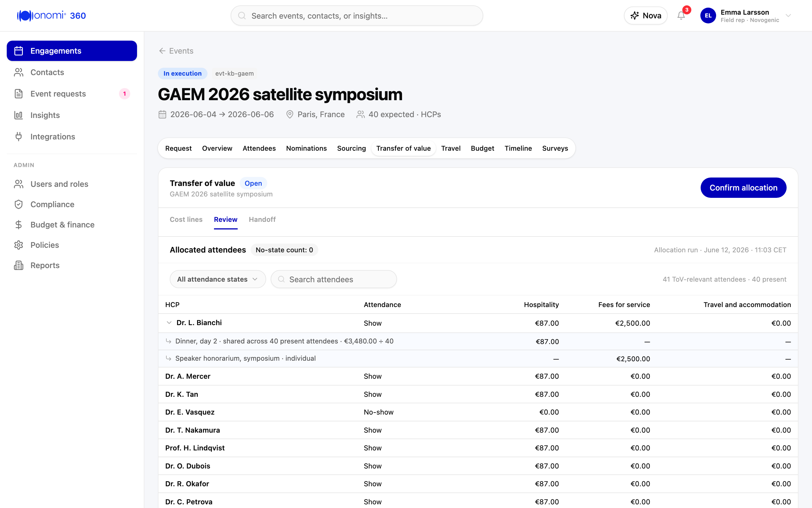This screenshot has width=812, height=508.
Task: Switch to the Budget tab
Action: tap(482, 148)
